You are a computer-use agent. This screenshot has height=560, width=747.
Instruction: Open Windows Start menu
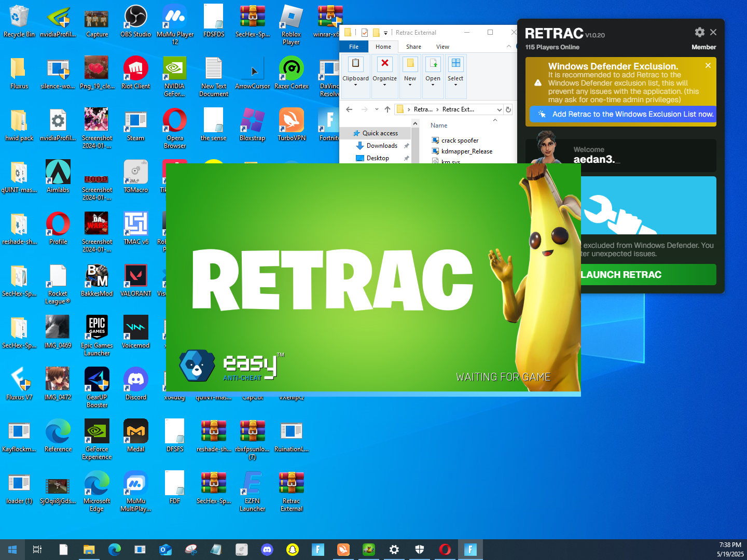point(12,550)
